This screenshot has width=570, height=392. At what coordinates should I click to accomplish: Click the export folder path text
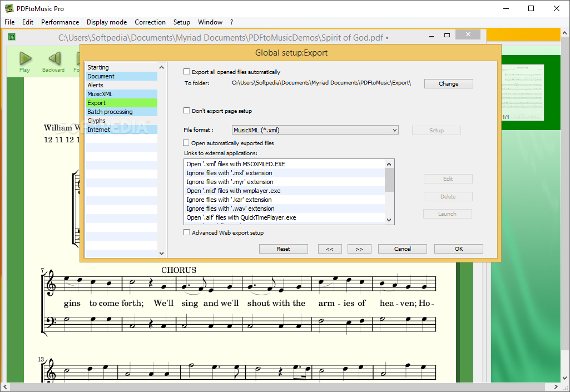click(321, 82)
